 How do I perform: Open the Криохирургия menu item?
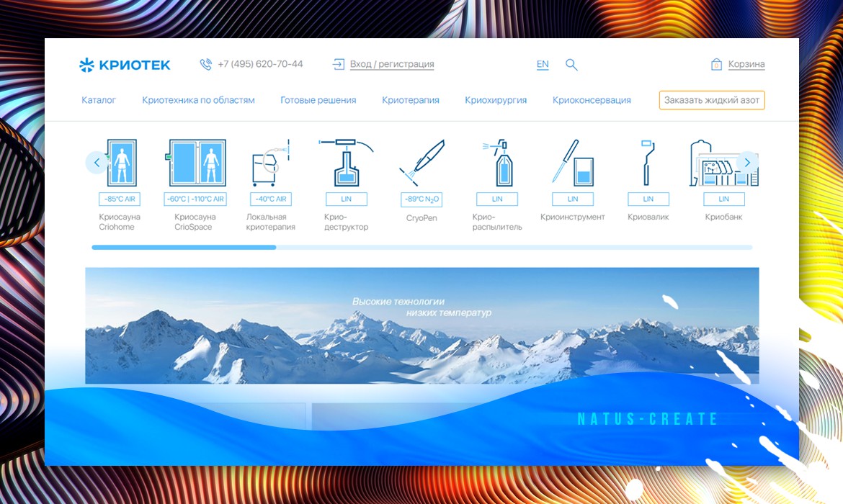pos(496,100)
